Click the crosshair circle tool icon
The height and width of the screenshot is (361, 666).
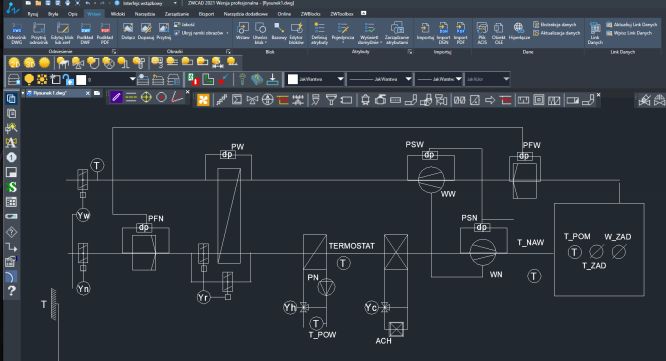[146, 98]
